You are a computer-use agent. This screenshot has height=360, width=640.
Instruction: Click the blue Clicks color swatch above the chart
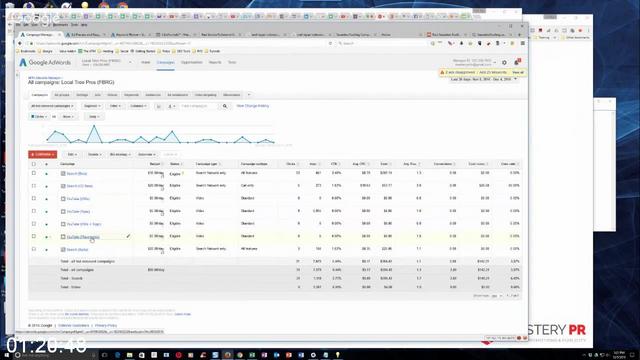pyautogui.click(x=32, y=117)
